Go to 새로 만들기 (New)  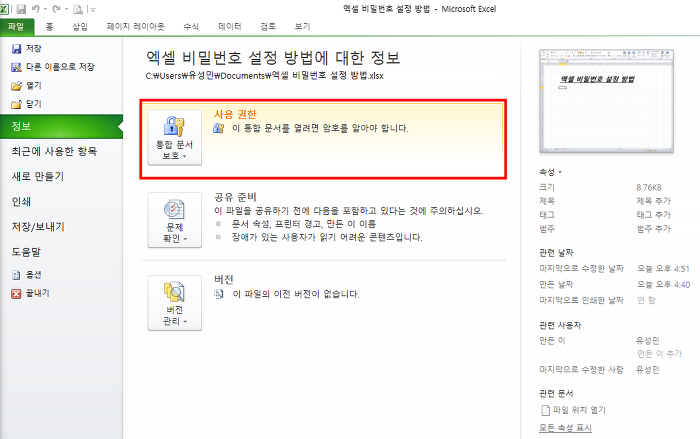[x=38, y=176]
